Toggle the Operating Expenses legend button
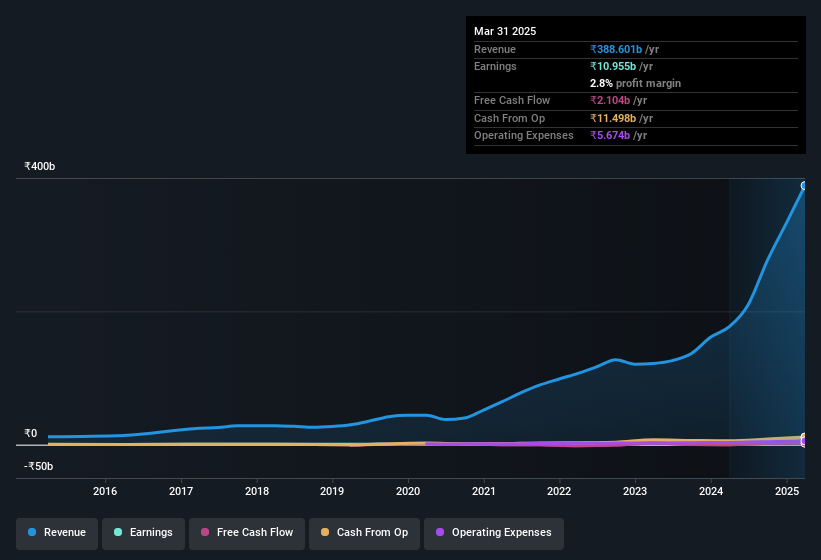Viewport: 821px width, 560px height. pyautogui.click(x=494, y=533)
